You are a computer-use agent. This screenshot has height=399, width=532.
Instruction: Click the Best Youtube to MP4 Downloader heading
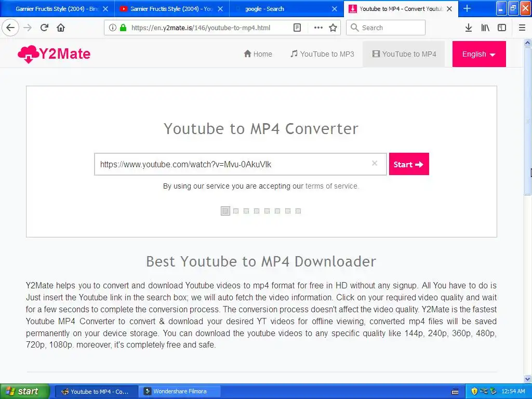tap(261, 262)
